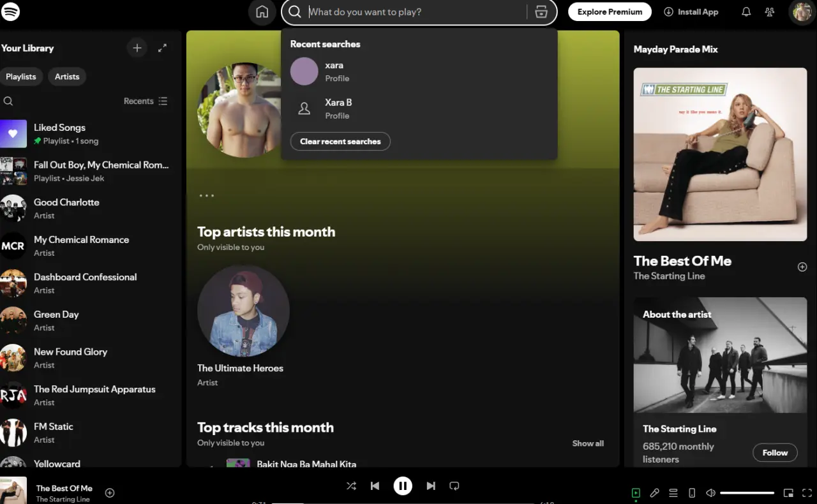Open New Found Glory artist

point(89,358)
